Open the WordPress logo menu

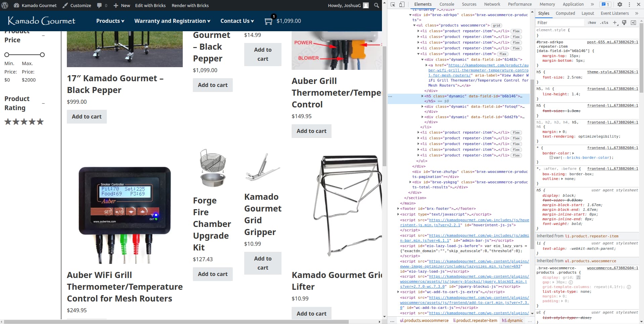tap(5, 5)
